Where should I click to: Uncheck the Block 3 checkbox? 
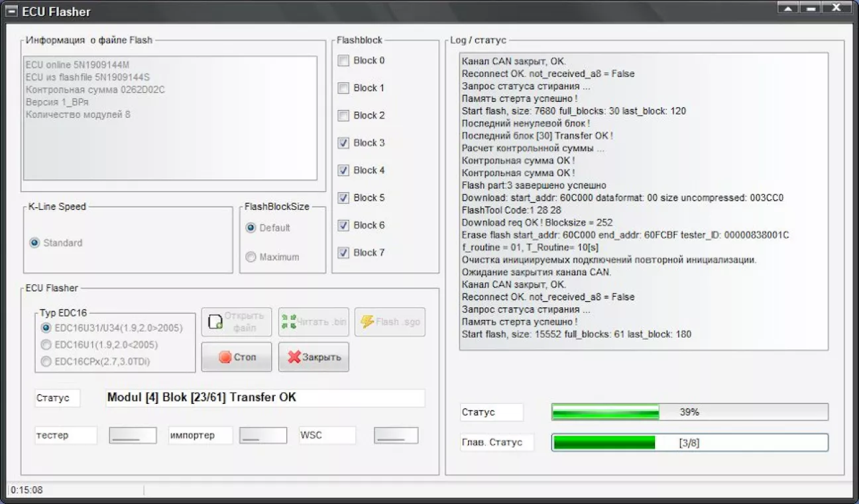(343, 143)
